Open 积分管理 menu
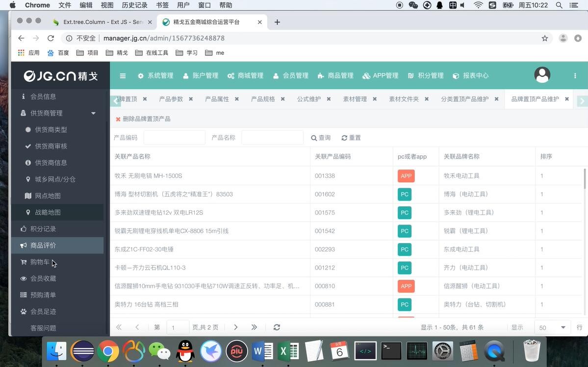Screen dimensions: 588x367 pyautogui.click(x=426, y=75)
